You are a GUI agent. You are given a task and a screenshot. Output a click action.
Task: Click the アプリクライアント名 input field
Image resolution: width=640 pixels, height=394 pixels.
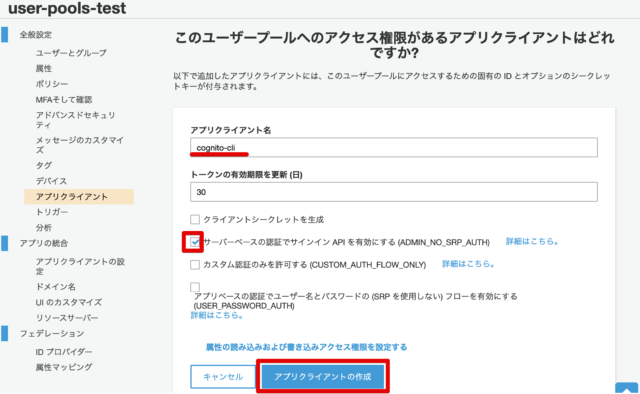click(x=394, y=147)
